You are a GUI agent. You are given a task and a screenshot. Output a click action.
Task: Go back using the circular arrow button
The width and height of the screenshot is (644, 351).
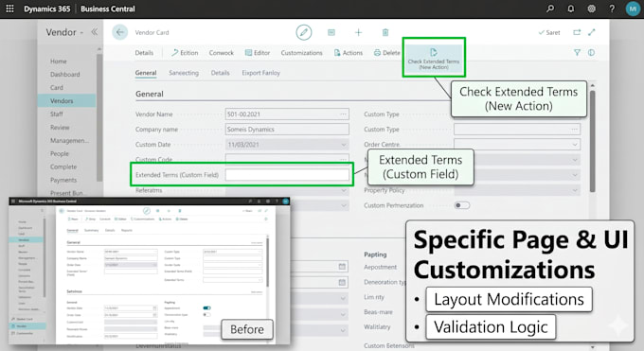(x=120, y=32)
